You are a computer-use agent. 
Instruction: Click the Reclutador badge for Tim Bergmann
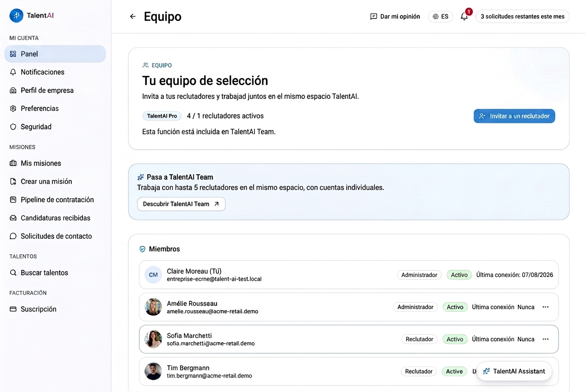click(419, 371)
